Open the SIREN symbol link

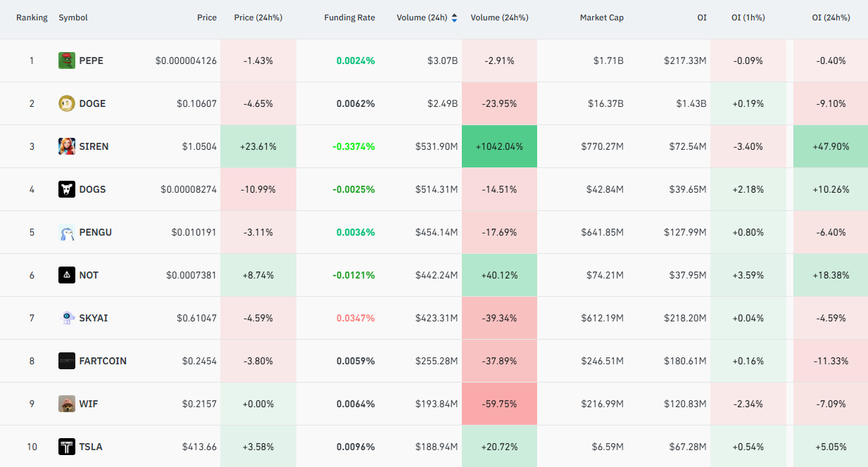(x=94, y=146)
